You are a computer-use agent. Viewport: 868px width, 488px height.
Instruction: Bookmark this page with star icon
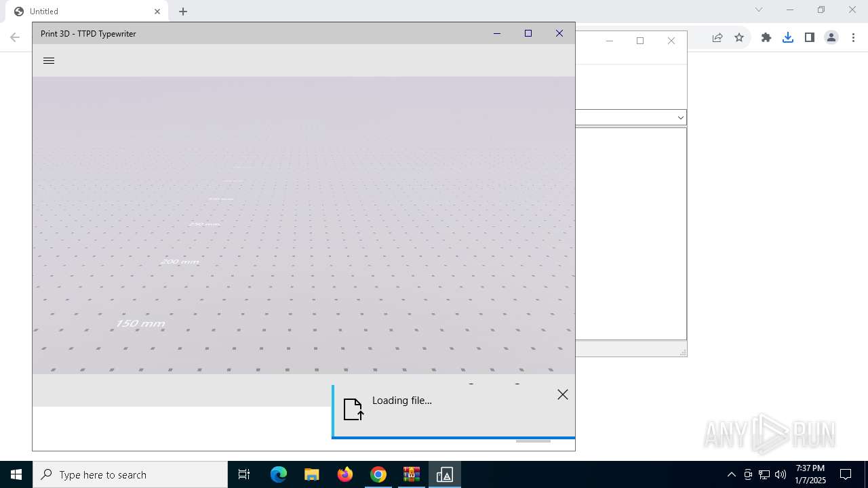point(739,38)
